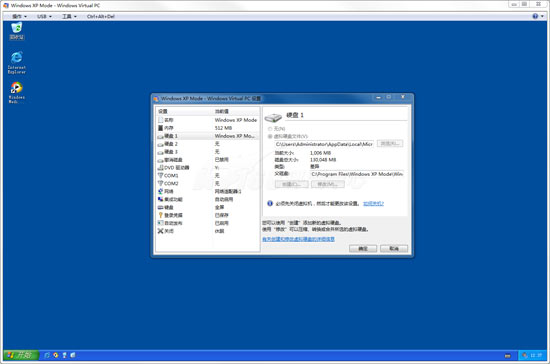Click the 创建 create button under parent disk
The image size is (550, 364).
point(291,184)
